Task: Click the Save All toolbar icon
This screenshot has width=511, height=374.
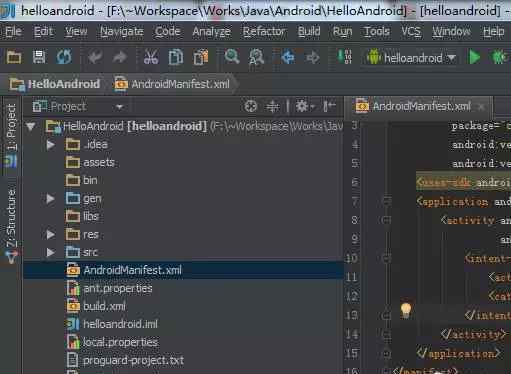Action: pos(39,57)
